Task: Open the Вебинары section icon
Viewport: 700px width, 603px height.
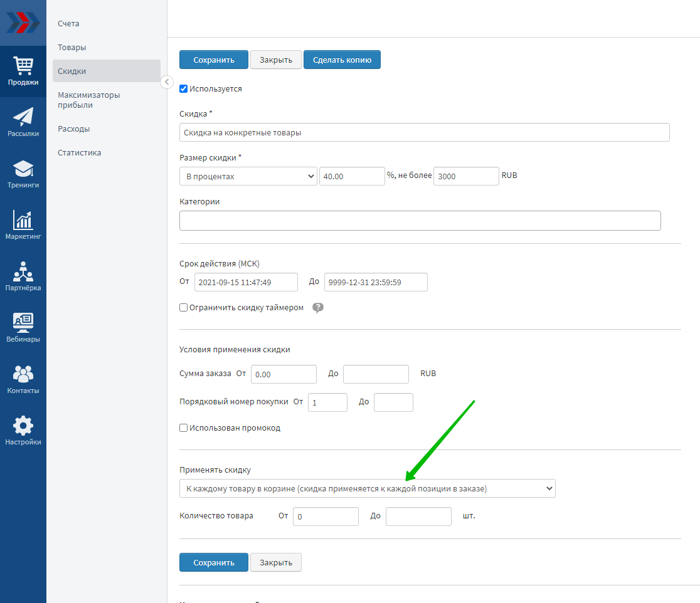Action: pyautogui.click(x=23, y=328)
